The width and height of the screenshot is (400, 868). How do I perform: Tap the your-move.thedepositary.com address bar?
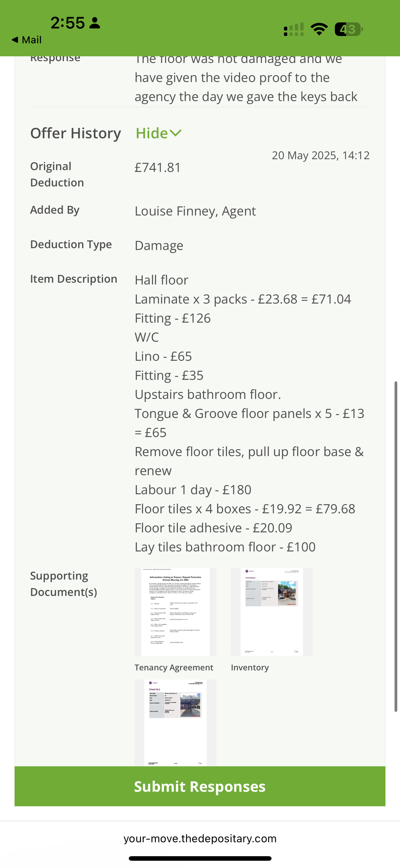pyautogui.click(x=200, y=838)
